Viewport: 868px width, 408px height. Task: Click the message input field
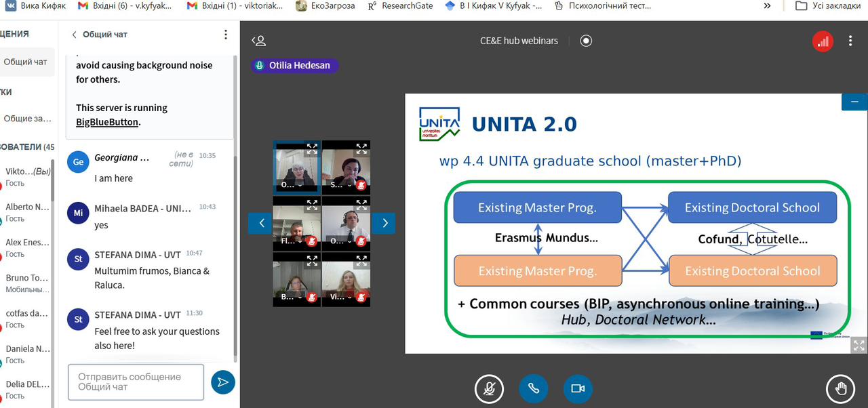tap(136, 382)
